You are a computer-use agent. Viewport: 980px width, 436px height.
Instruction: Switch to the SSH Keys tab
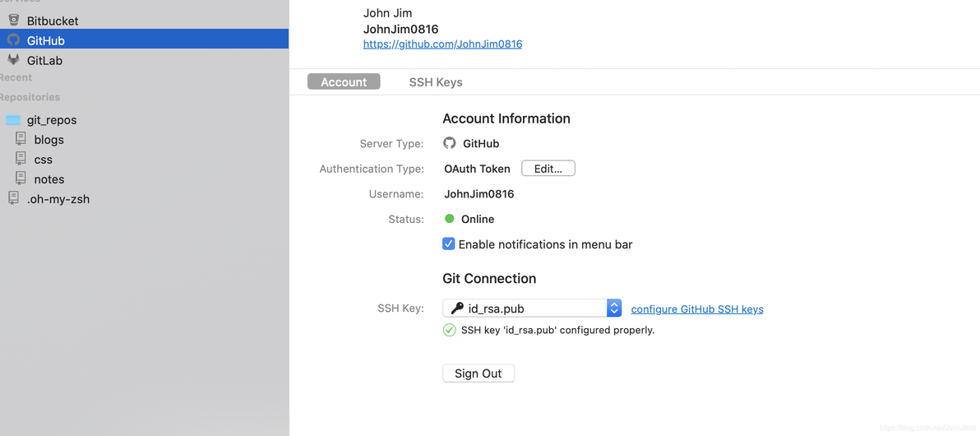point(436,82)
